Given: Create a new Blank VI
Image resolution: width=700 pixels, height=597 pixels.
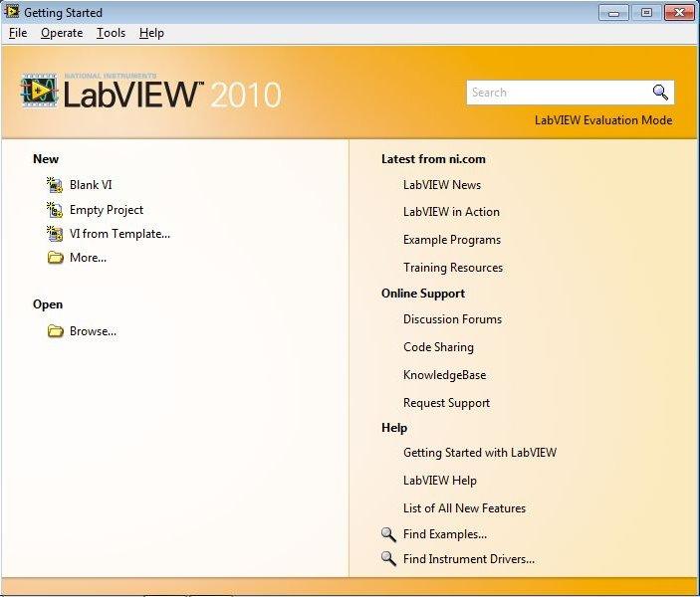Looking at the screenshot, I should (x=91, y=185).
